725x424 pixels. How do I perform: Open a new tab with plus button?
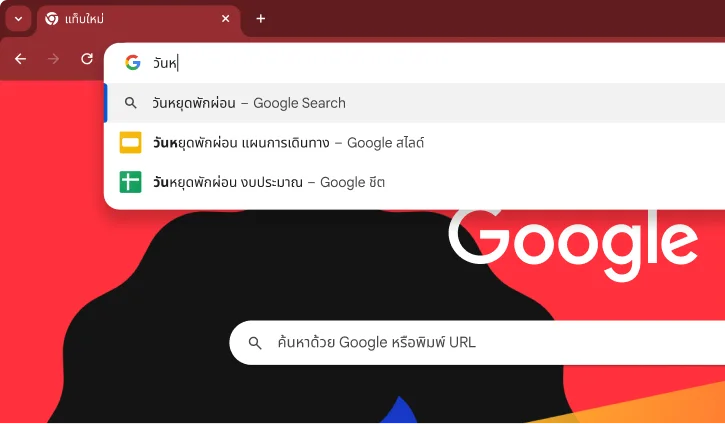(x=261, y=18)
